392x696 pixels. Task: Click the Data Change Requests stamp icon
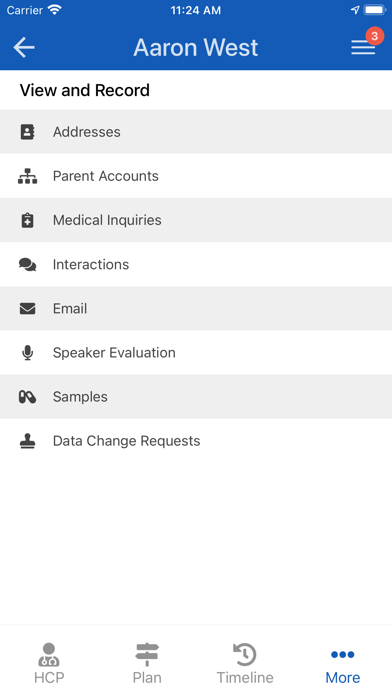[x=28, y=441]
